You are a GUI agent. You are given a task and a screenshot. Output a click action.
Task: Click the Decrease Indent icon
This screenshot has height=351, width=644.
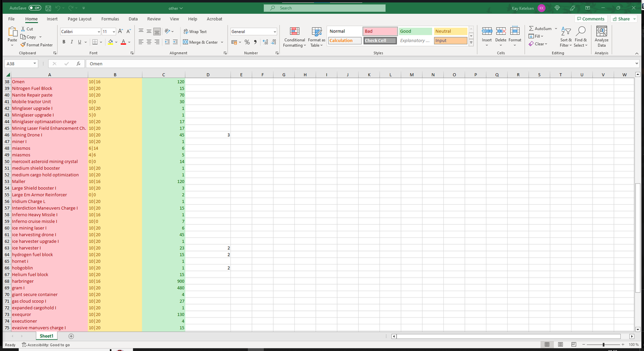[x=168, y=42]
